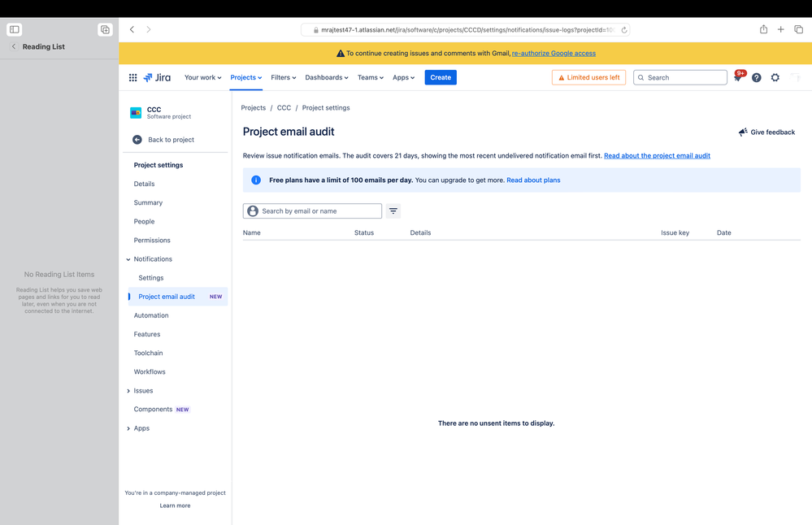Click into the search by email field
This screenshot has width=812, height=525.
click(317, 210)
